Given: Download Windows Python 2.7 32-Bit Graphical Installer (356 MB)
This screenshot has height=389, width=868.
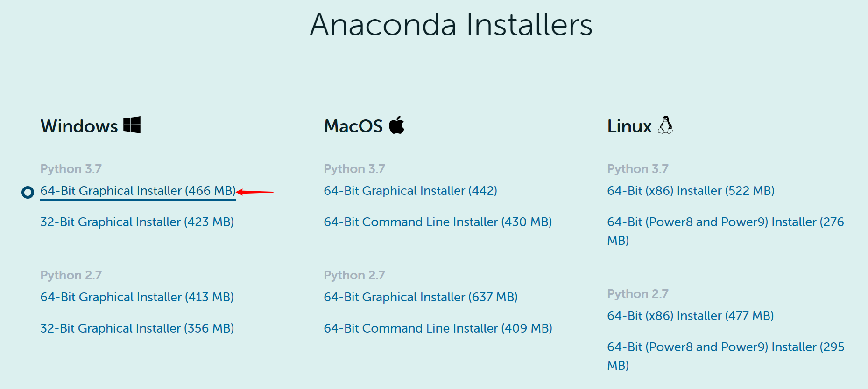Looking at the screenshot, I should coord(137,328).
